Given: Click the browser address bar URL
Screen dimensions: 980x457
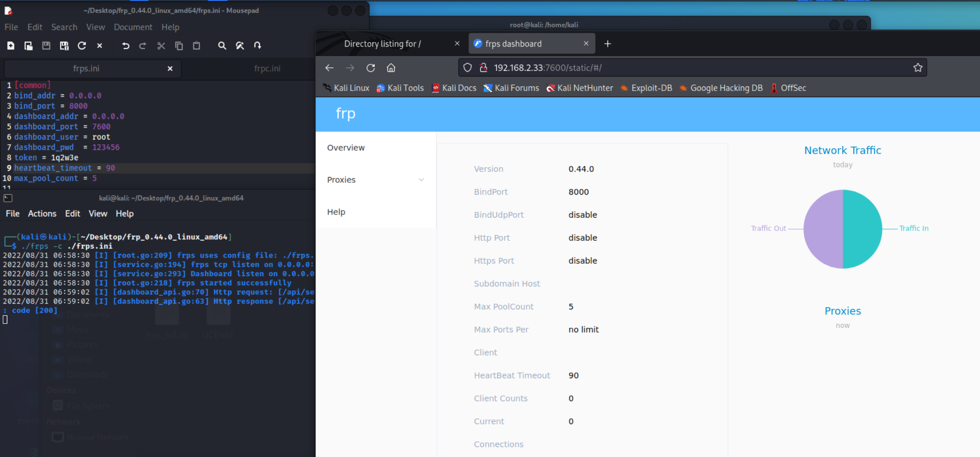Looking at the screenshot, I should coord(547,68).
